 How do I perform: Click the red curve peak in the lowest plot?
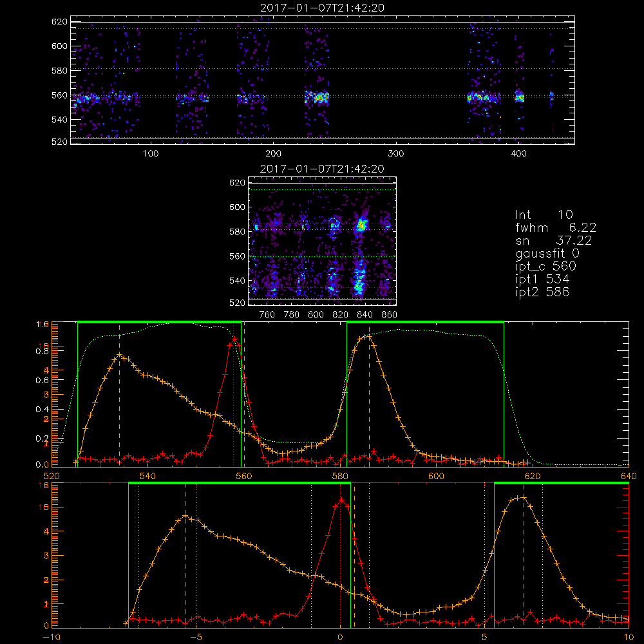pyautogui.click(x=341, y=500)
